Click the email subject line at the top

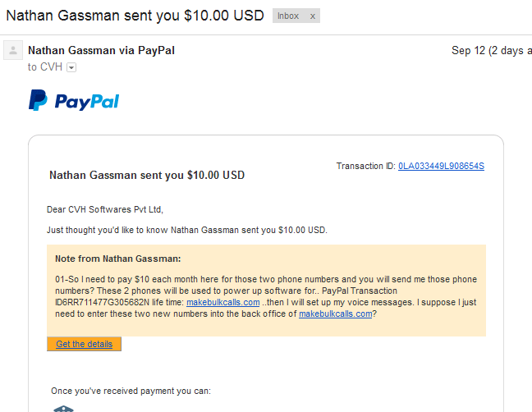pyautogui.click(x=135, y=16)
